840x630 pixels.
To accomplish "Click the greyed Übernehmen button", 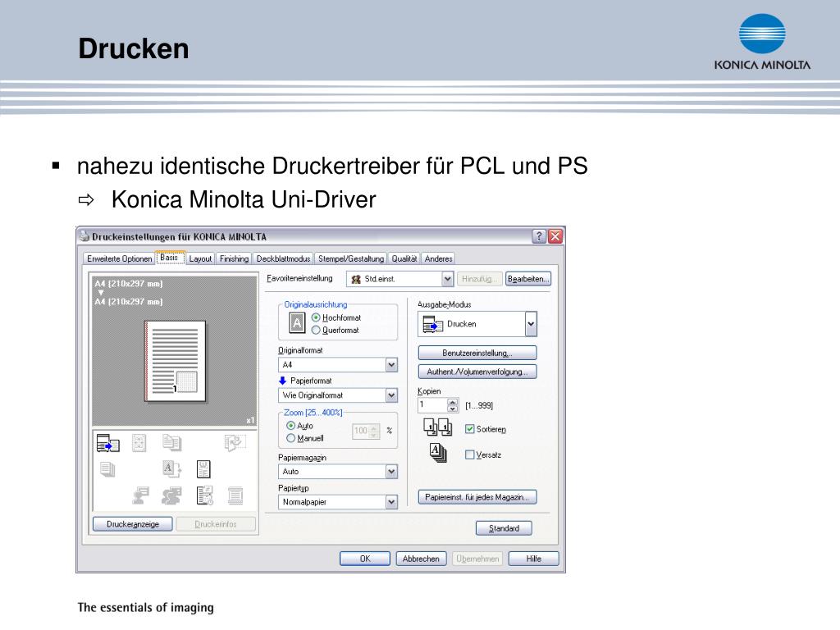I will pos(477,559).
